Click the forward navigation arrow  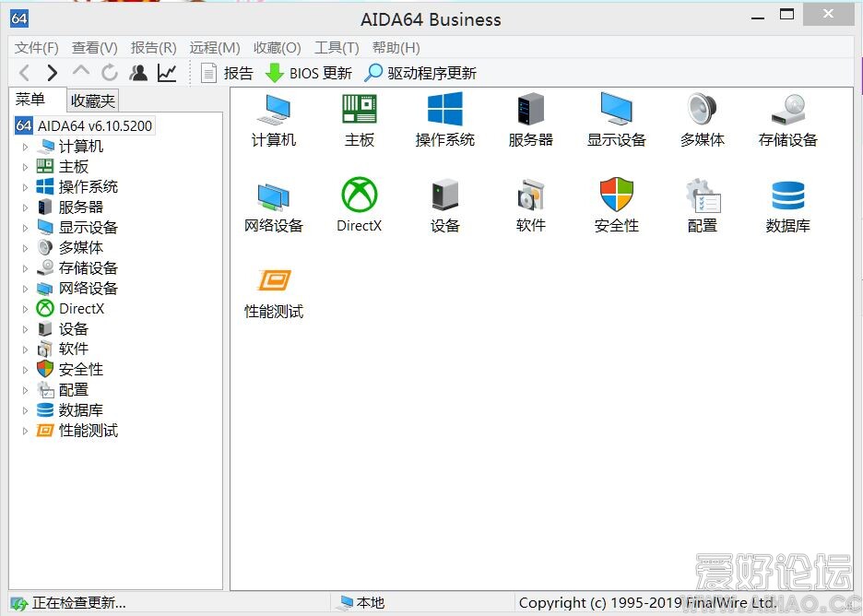pos(53,73)
